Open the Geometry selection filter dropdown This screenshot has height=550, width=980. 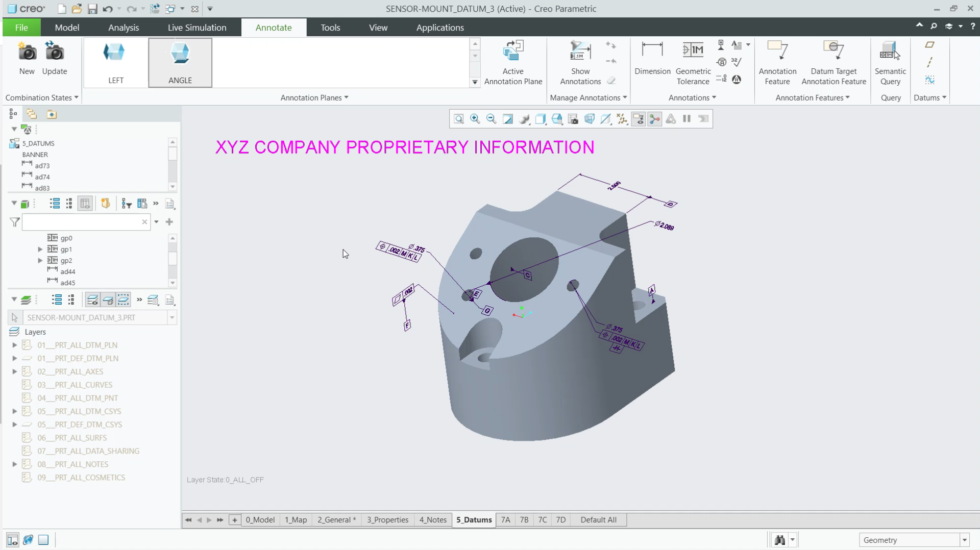(965, 540)
